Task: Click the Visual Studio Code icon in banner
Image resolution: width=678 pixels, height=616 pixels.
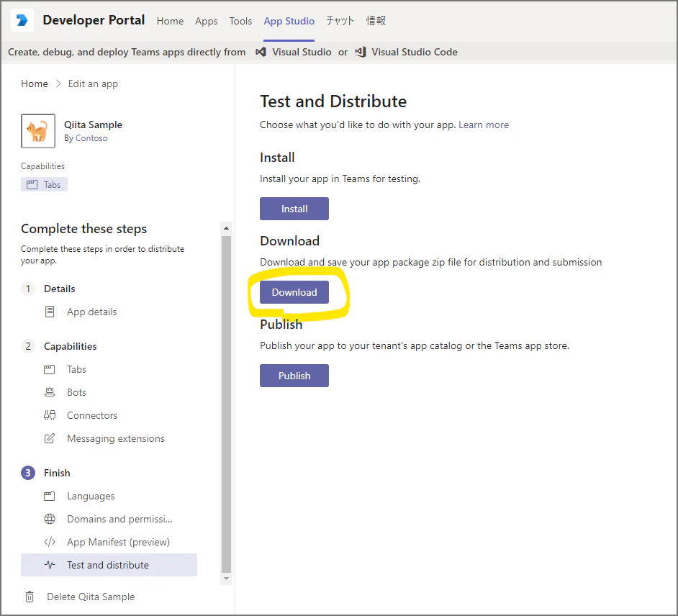Action: pyautogui.click(x=360, y=52)
